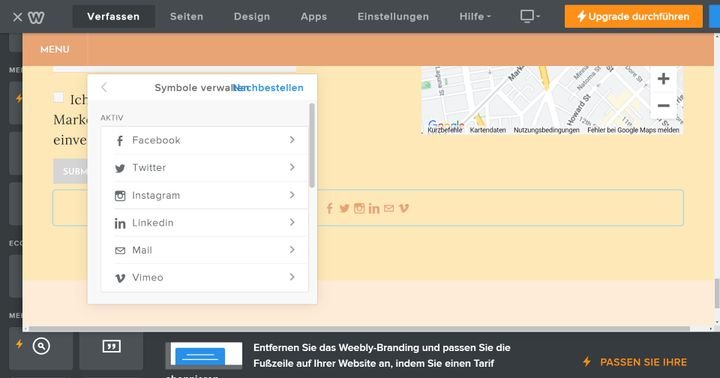Open Einstellungen in the top bar

[x=393, y=17]
